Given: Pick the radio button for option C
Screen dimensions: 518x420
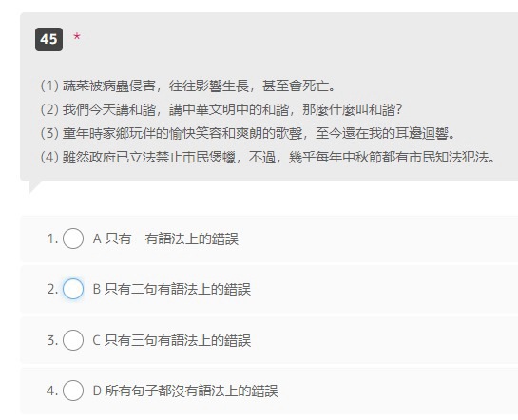Looking at the screenshot, I should coord(73,340).
